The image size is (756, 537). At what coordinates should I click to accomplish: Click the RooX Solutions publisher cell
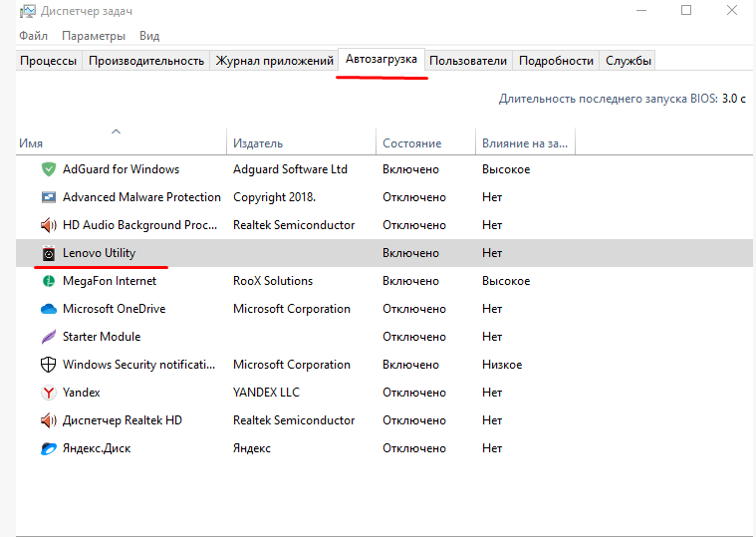coord(273,281)
